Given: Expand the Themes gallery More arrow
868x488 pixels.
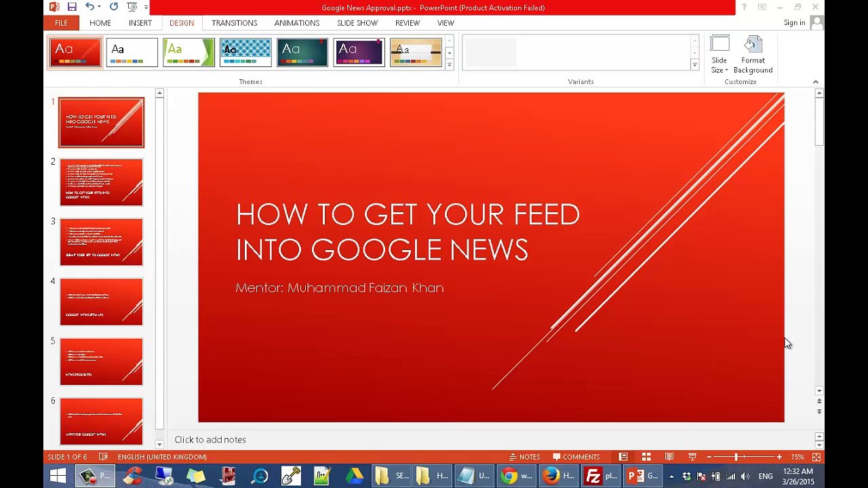Looking at the screenshot, I should click(449, 64).
